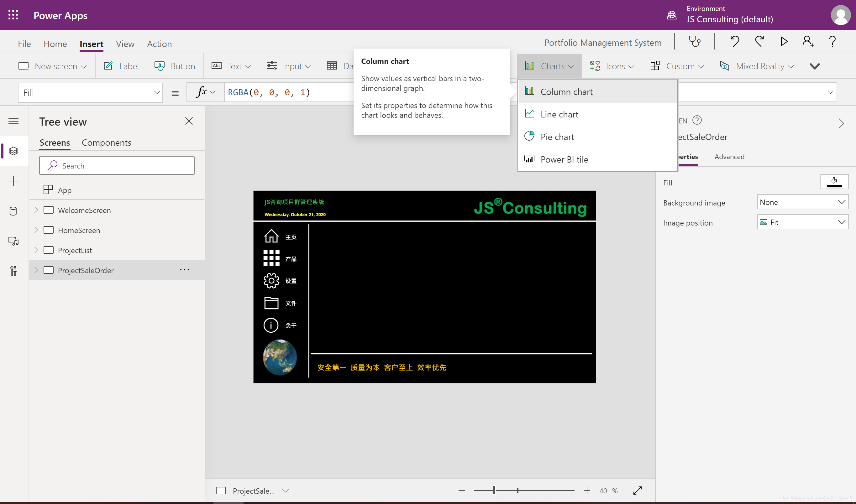Open the Power Apps waffle launcher
Image resolution: width=856 pixels, height=504 pixels.
click(13, 15)
